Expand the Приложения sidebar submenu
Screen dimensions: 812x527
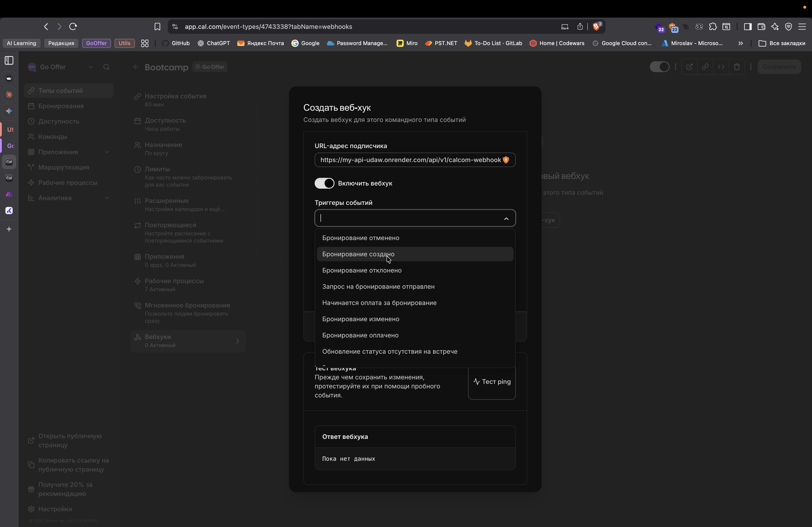point(107,152)
